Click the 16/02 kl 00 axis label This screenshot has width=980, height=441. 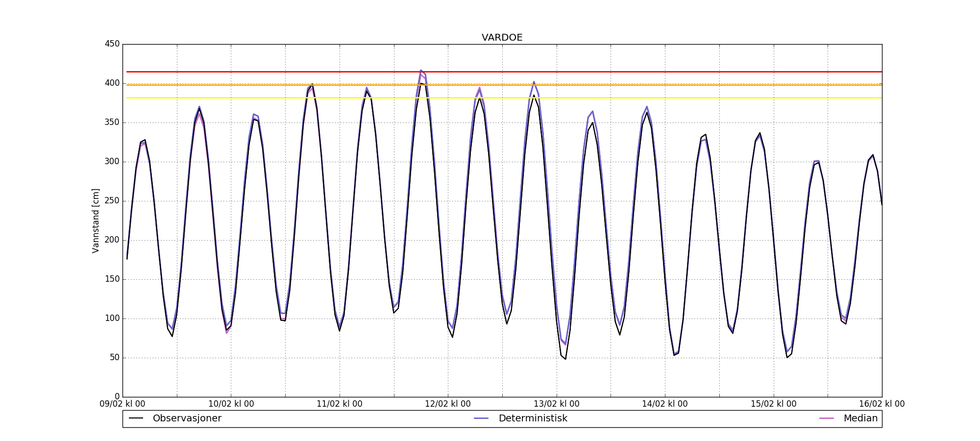coord(882,404)
